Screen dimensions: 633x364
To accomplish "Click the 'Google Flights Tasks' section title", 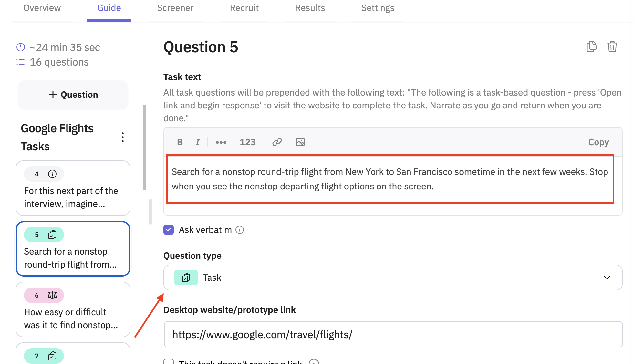I will click(57, 137).
